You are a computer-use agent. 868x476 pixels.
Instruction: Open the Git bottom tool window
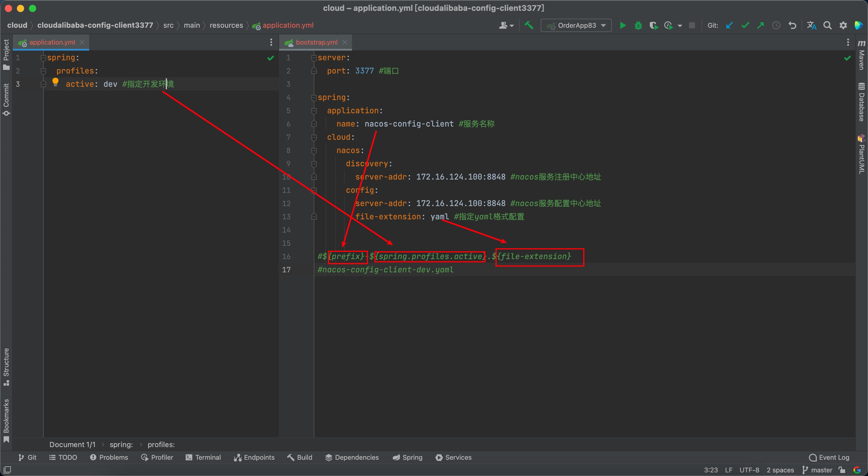click(x=27, y=457)
